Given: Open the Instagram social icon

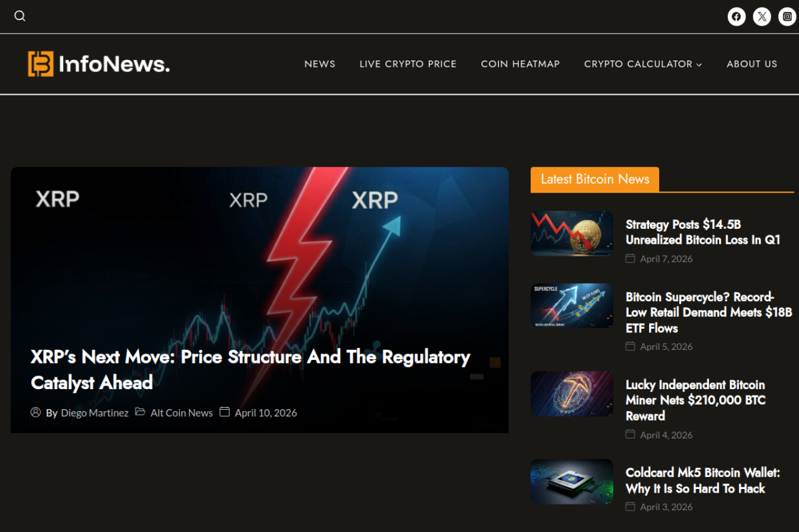Looking at the screenshot, I should (x=787, y=17).
